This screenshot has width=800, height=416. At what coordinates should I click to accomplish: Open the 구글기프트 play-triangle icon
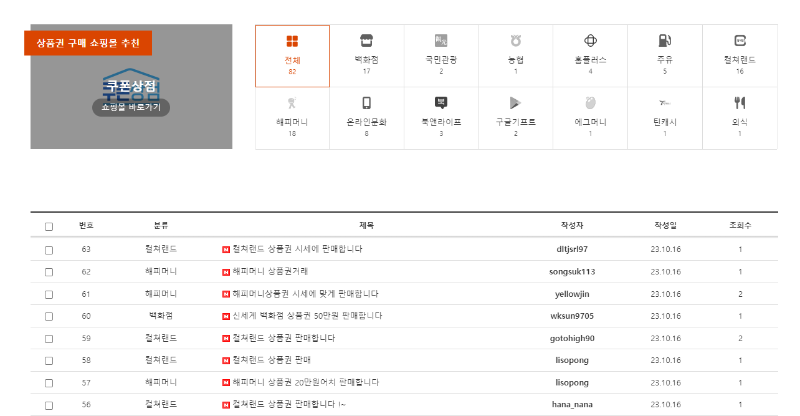515,103
